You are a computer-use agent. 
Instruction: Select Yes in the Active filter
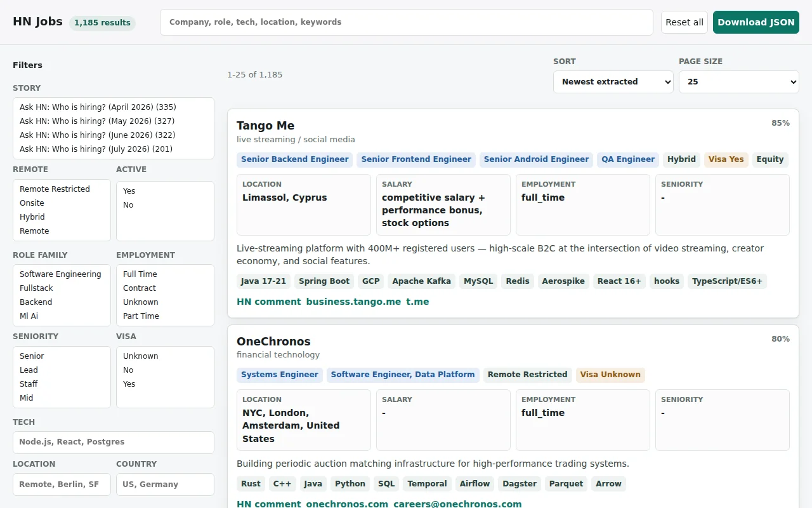[x=165, y=191]
